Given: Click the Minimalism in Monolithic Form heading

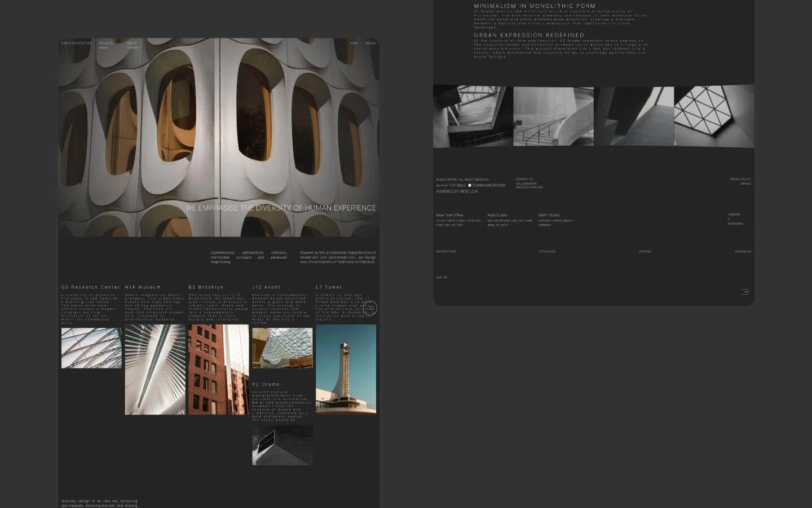Looking at the screenshot, I should [x=535, y=6].
